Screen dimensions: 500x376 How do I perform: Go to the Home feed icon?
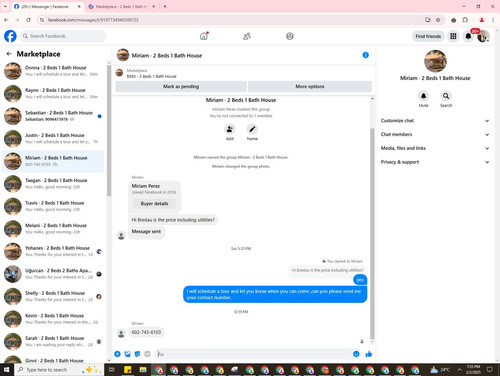tap(204, 36)
